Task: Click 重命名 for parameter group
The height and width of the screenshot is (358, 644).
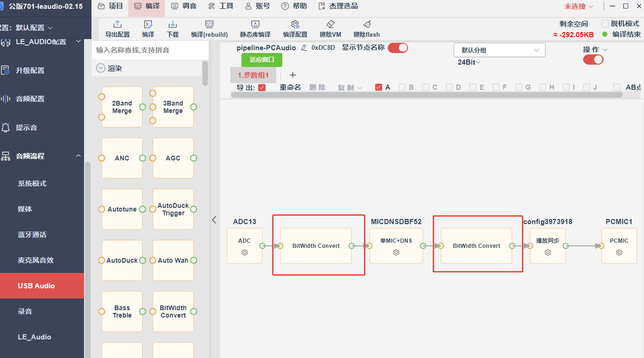Action: [290, 87]
